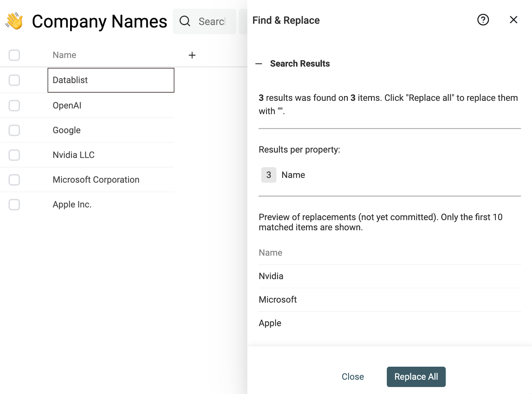The height and width of the screenshot is (394, 532).
Task: Click the Replace All button
Action: pos(416,377)
